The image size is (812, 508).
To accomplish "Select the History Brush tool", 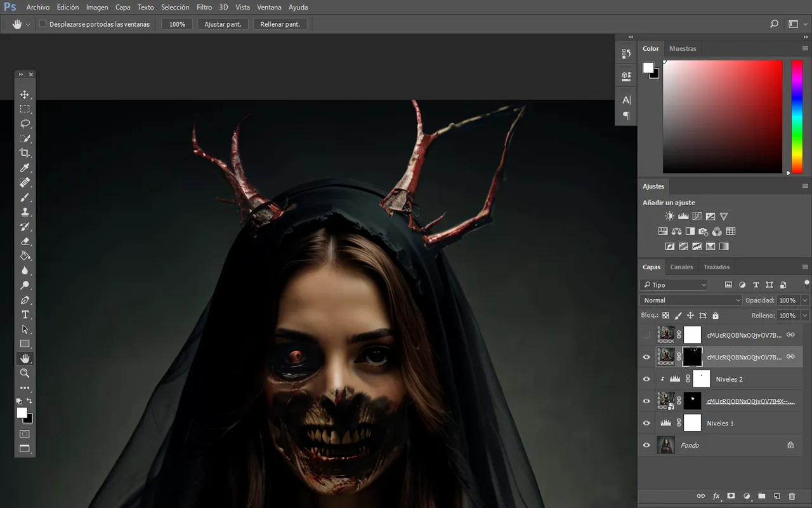I will 25,227.
